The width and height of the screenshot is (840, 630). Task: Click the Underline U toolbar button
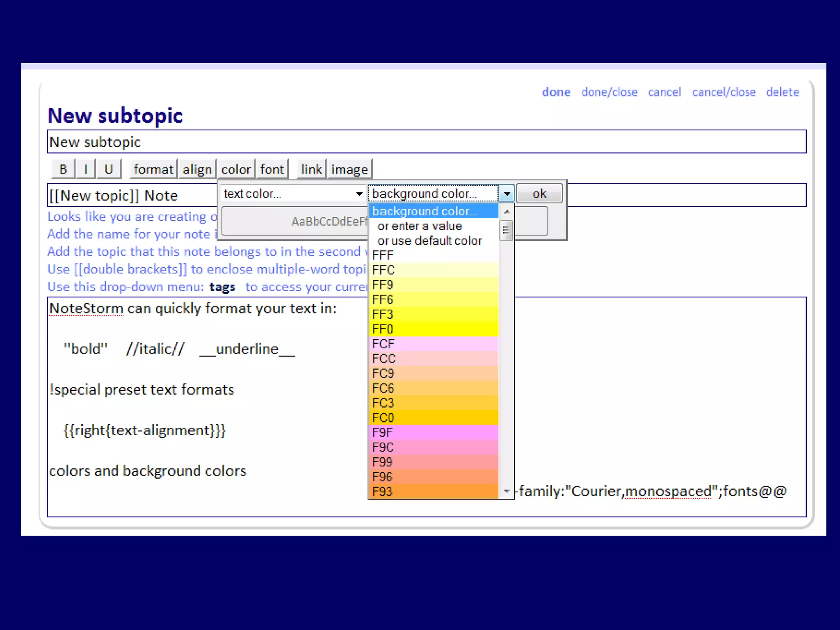pos(108,169)
